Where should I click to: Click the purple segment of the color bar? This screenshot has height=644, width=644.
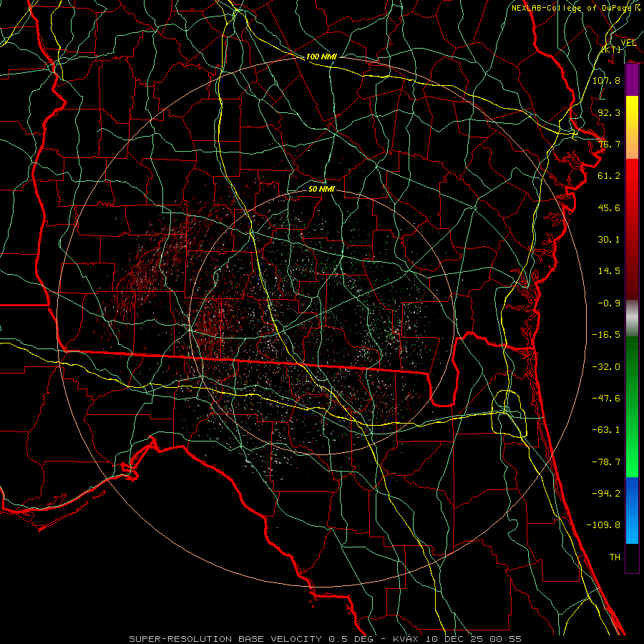632,80
